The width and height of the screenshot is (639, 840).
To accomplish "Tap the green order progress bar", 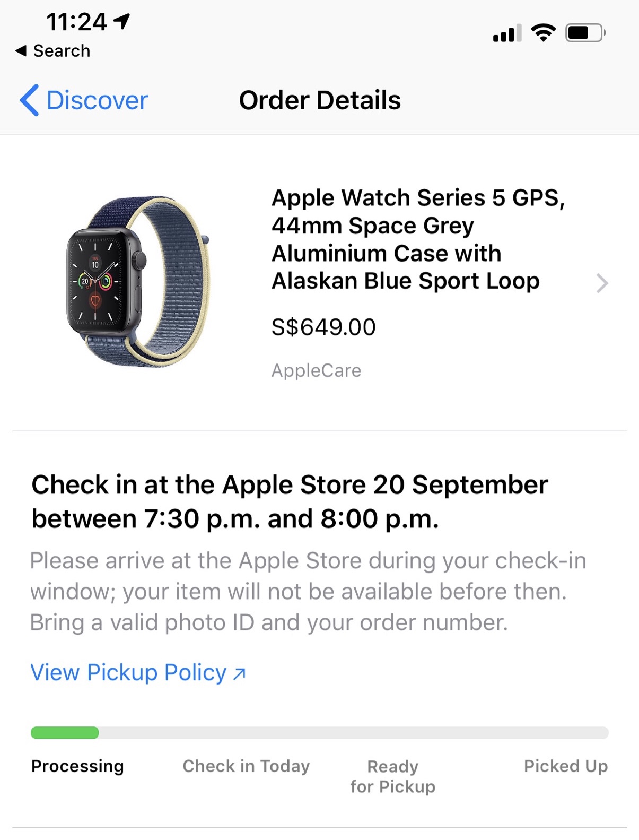I will pyautogui.click(x=65, y=733).
